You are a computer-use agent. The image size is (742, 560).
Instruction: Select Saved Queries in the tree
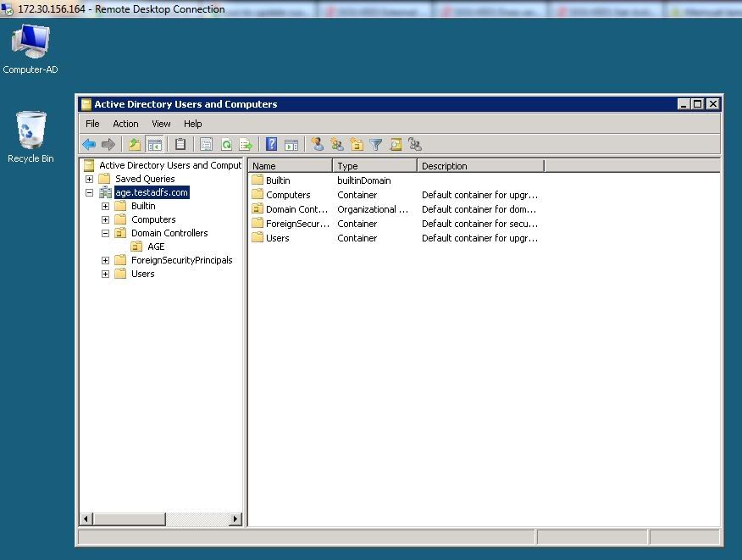(145, 179)
